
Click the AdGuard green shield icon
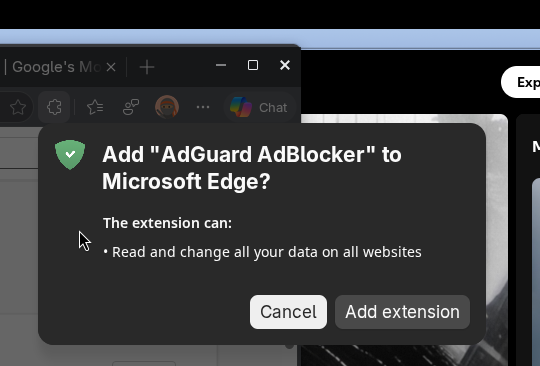pos(70,155)
